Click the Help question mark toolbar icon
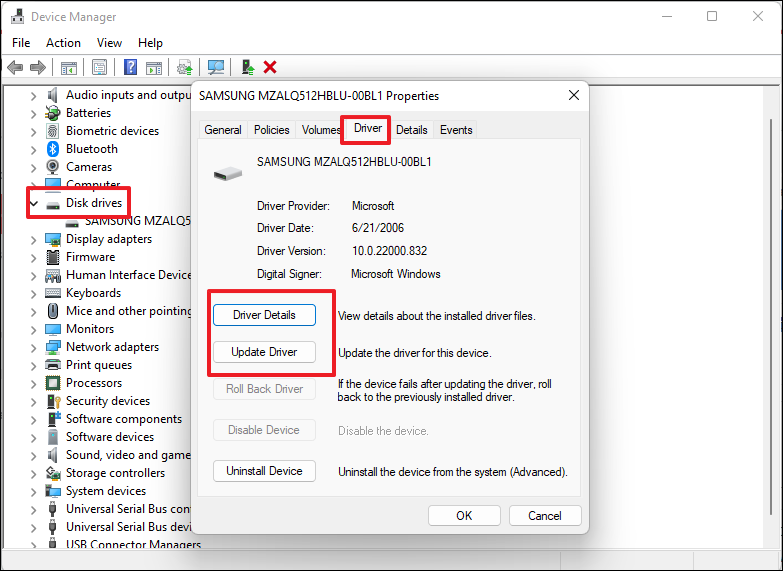Screen dimensions: 783x571 130,67
